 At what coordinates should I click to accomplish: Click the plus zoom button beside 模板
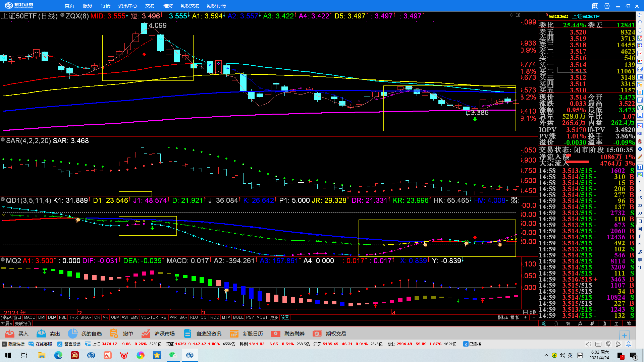(x=526, y=317)
